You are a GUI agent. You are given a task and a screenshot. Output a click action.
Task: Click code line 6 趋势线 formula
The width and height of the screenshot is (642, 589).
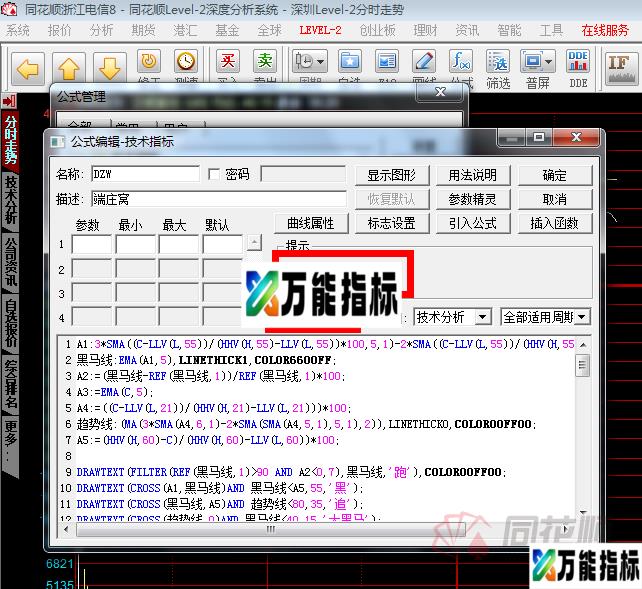(x=306, y=424)
